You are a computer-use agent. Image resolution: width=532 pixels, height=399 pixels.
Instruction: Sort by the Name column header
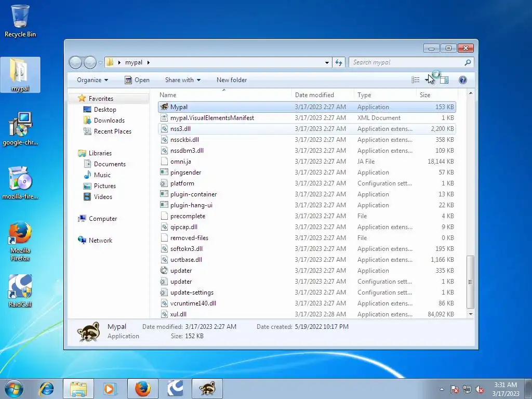tap(224, 95)
